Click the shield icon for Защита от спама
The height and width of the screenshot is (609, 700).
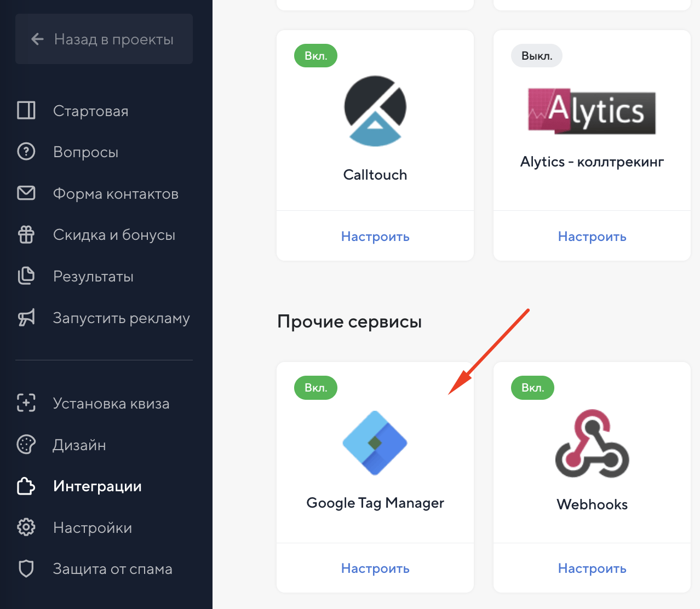(26, 568)
